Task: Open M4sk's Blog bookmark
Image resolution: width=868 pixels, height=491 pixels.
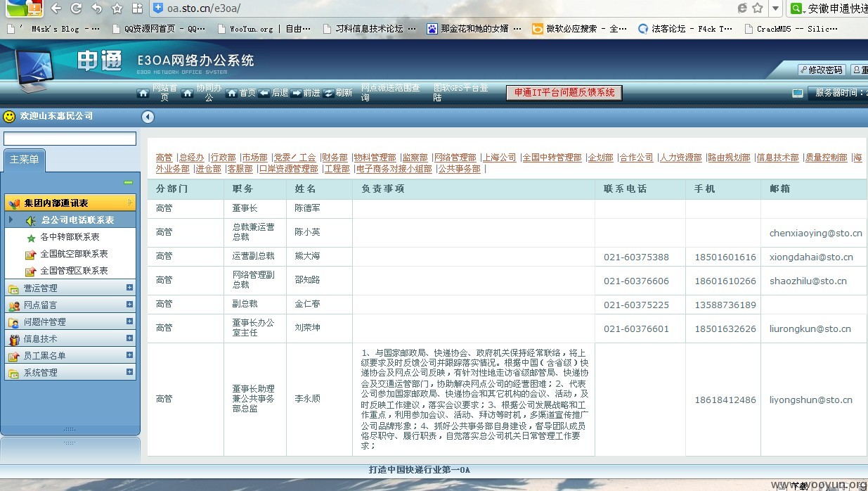Action: 53,29
